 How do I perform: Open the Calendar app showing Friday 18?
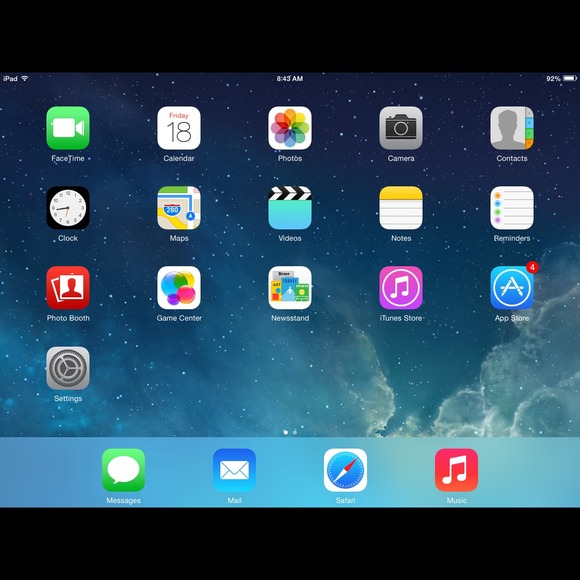tap(179, 128)
